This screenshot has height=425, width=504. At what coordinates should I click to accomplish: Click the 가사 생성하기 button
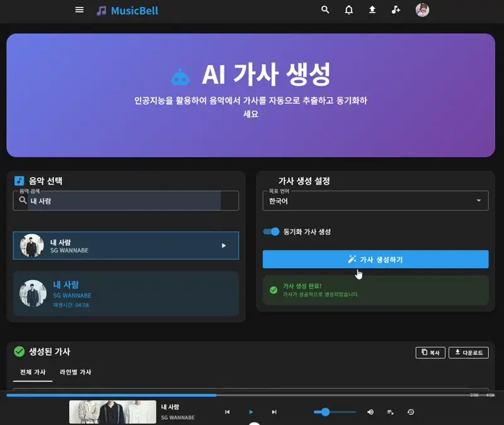375,259
